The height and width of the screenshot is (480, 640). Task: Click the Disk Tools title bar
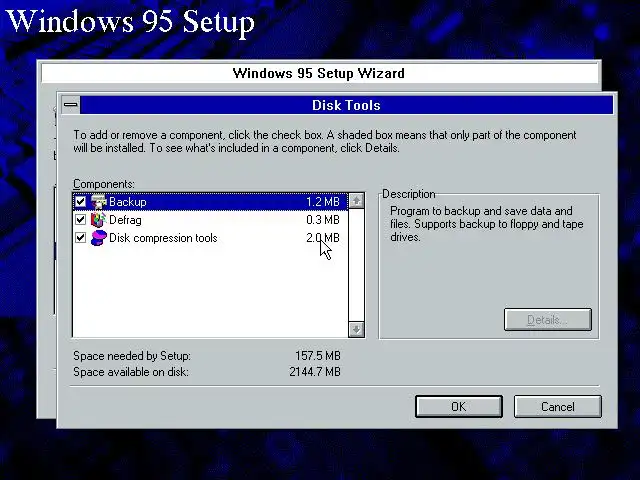tap(347, 105)
